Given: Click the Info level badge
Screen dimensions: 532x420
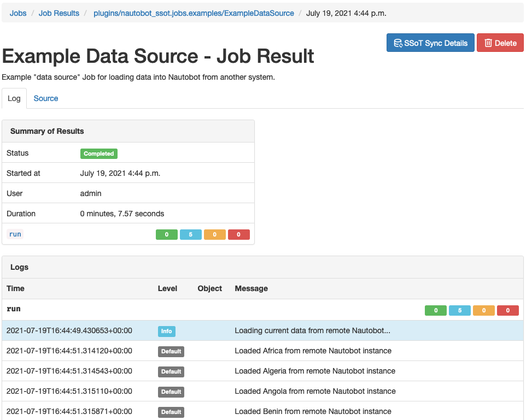Looking at the screenshot, I should click(x=167, y=331).
